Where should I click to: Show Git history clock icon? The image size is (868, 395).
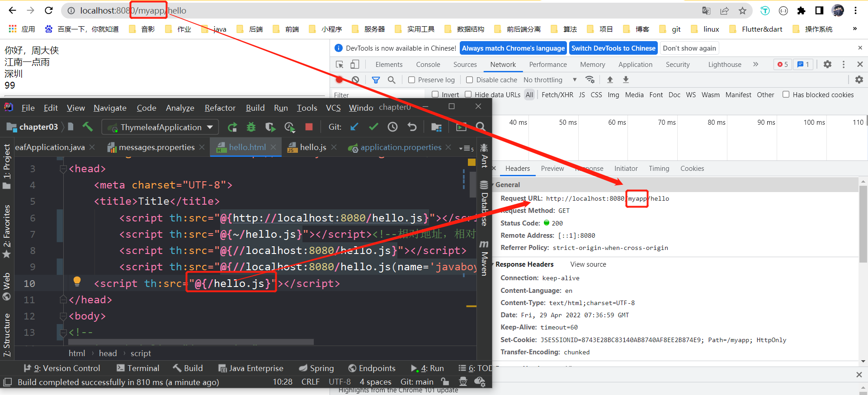click(x=392, y=127)
